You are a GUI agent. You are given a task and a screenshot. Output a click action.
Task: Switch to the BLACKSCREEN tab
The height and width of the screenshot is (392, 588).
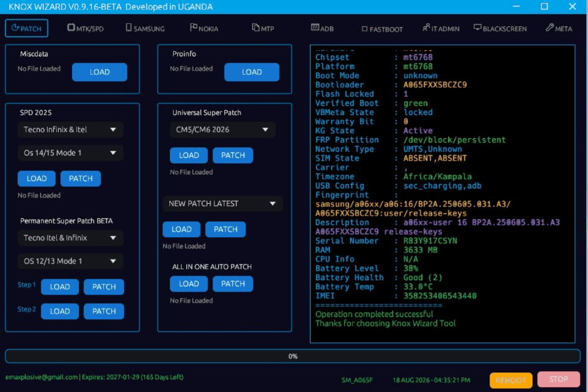(x=500, y=28)
